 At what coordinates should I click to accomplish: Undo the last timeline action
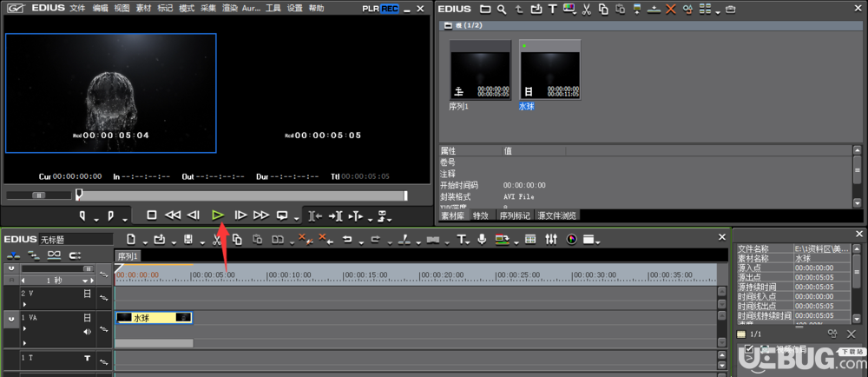[x=348, y=239]
